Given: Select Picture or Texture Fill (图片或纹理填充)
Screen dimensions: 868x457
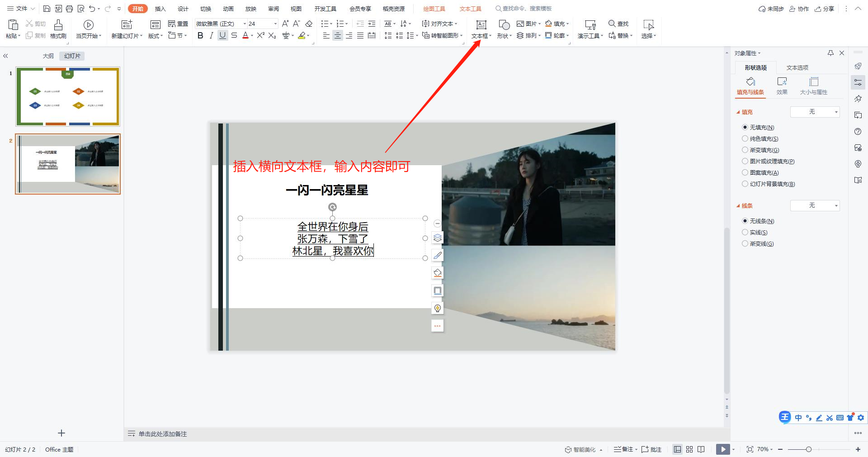Looking at the screenshot, I should 745,161.
